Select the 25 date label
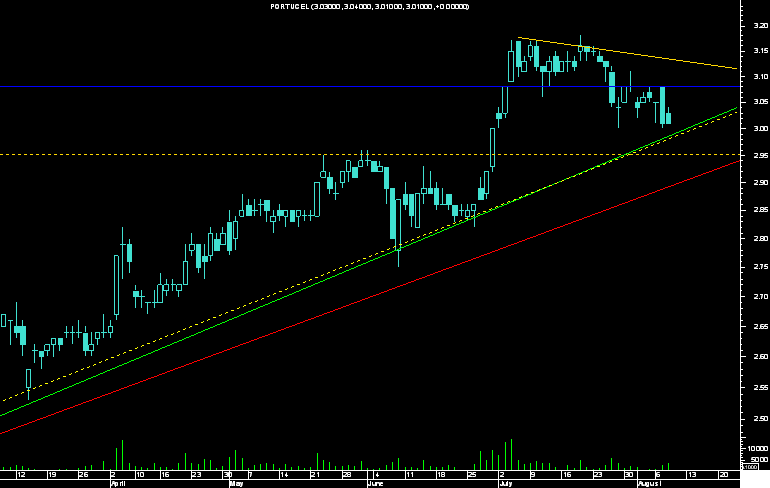The width and height of the screenshot is (770, 488). tap(472, 475)
